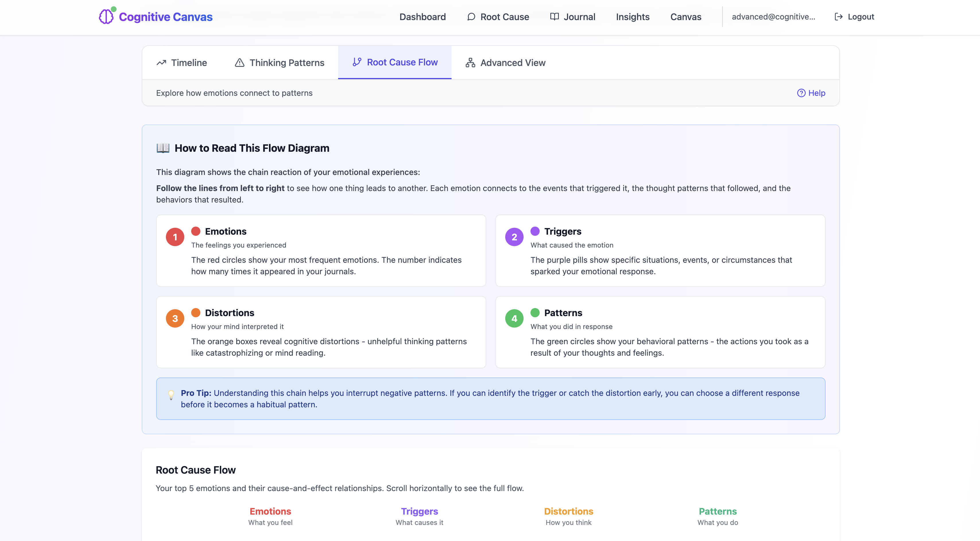Click the advanced@cognitive account email
Image resolution: width=980 pixels, height=541 pixels.
coord(773,17)
